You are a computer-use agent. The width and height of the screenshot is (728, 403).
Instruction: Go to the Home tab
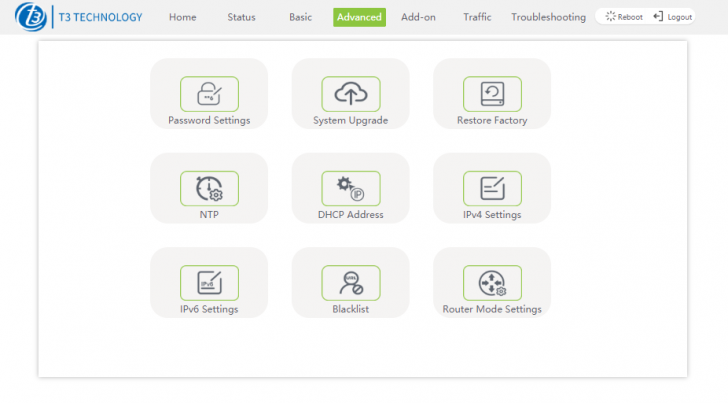pos(182,17)
